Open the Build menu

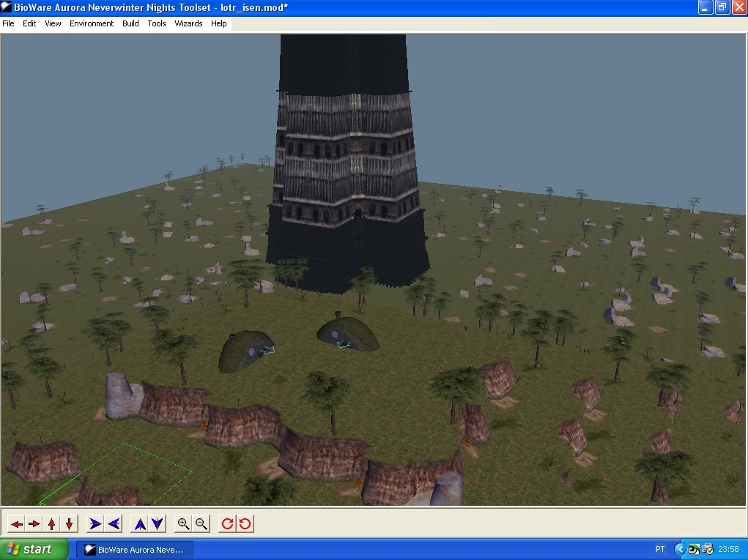pyautogui.click(x=130, y=23)
